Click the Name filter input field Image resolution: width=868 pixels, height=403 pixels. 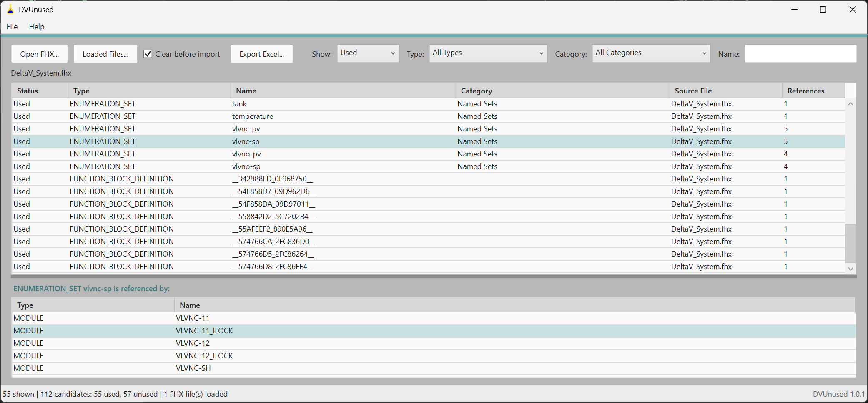pos(800,53)
